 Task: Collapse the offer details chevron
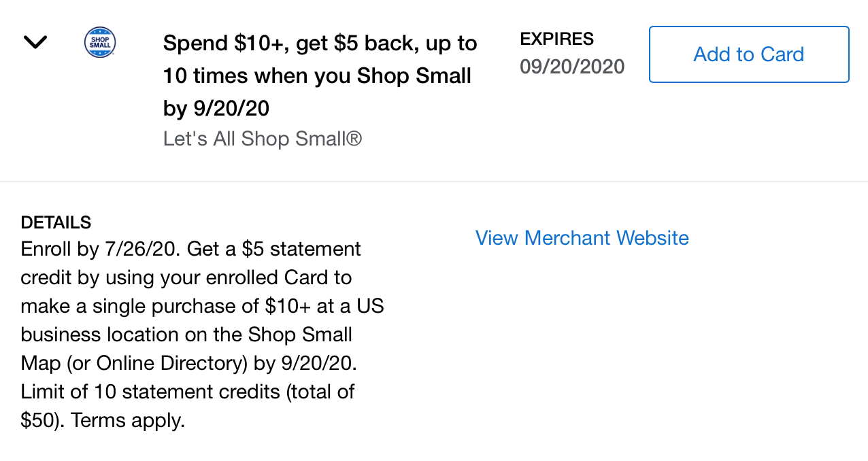coord(35,42)
